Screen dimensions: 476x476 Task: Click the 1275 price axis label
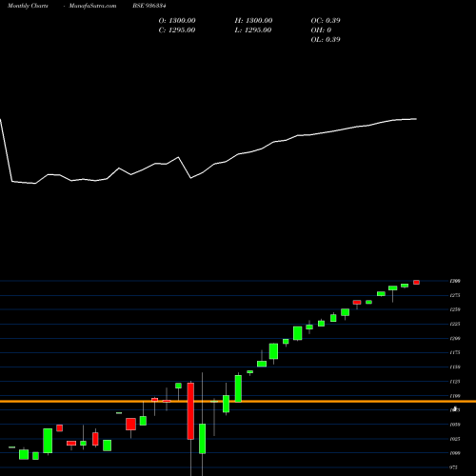coord(455,295)
